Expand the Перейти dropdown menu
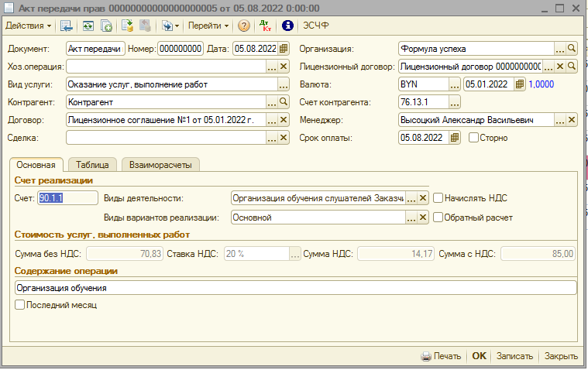This screenshot has width=588, height=370. point(208,26)
